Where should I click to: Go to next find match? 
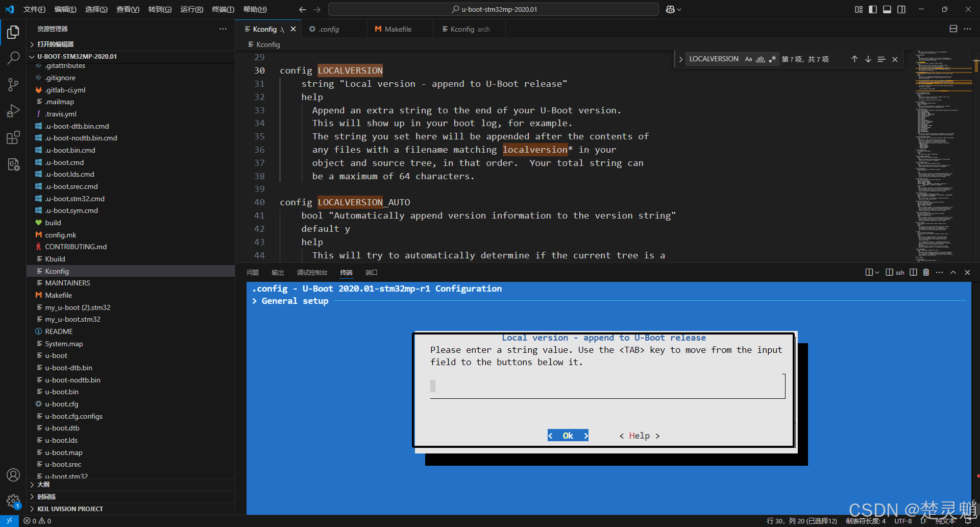point(868,59)
